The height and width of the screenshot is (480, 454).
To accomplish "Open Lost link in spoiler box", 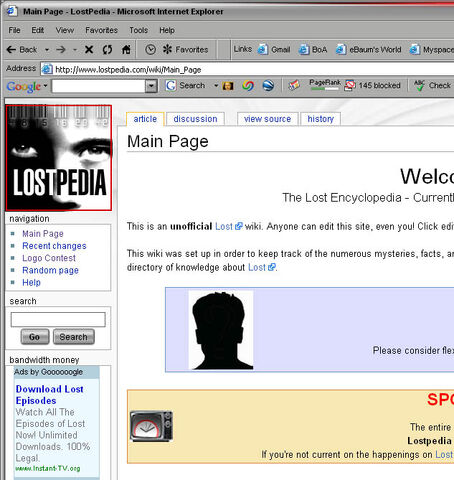I will pos(445,455).
